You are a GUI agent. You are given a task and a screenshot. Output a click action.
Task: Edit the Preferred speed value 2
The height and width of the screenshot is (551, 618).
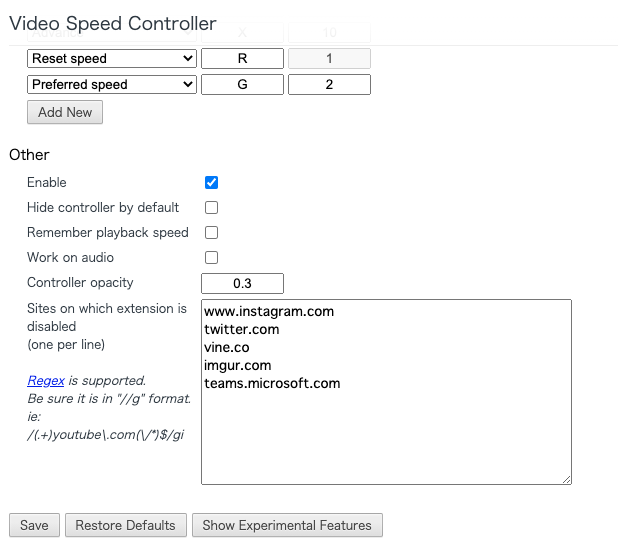[329, 84]
